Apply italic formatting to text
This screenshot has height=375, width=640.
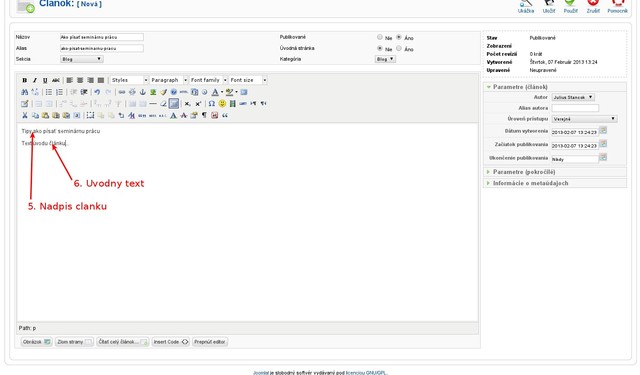35,80
